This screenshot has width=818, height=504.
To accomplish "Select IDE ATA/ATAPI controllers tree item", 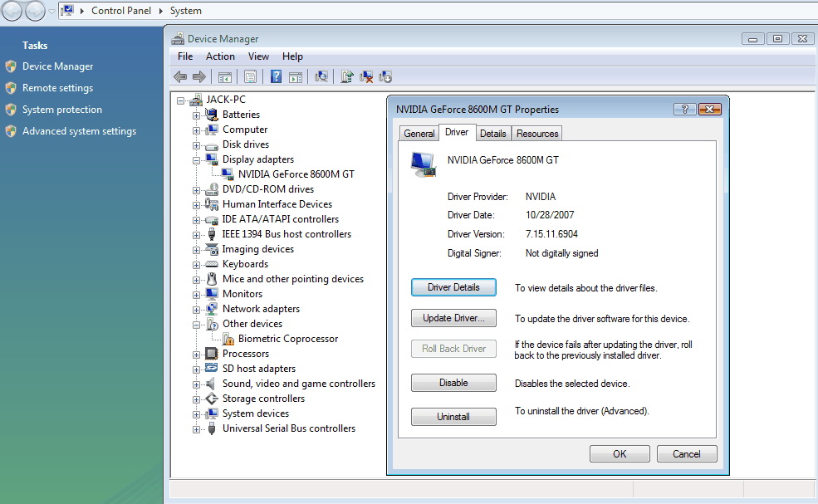I will click(x=280, y=219).
